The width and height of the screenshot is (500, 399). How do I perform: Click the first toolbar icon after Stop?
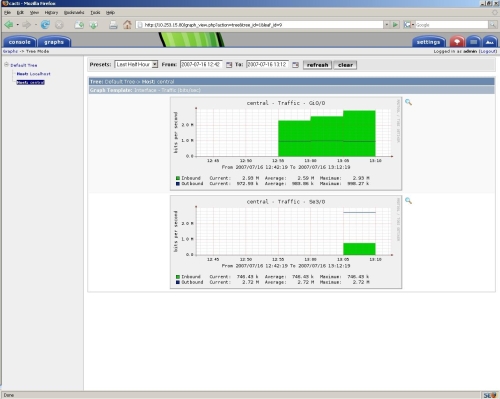pyautogui.click(x=79, y=25)
